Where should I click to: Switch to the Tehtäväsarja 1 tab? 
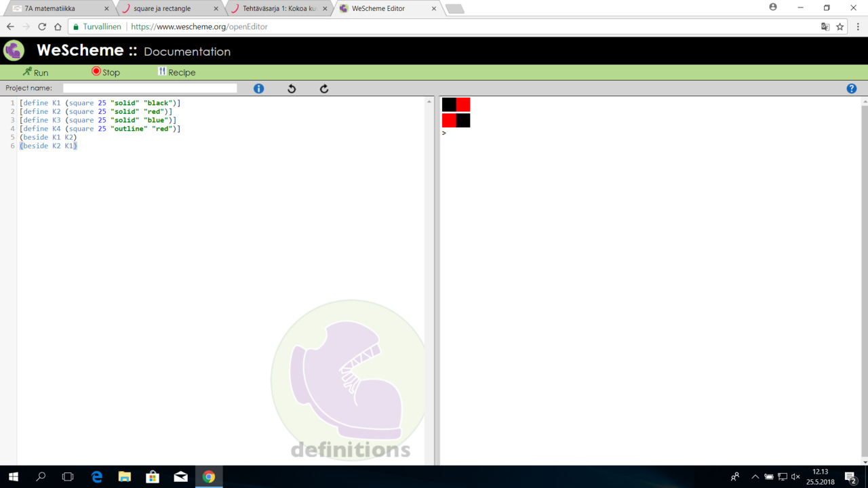(x=278, y=8)
